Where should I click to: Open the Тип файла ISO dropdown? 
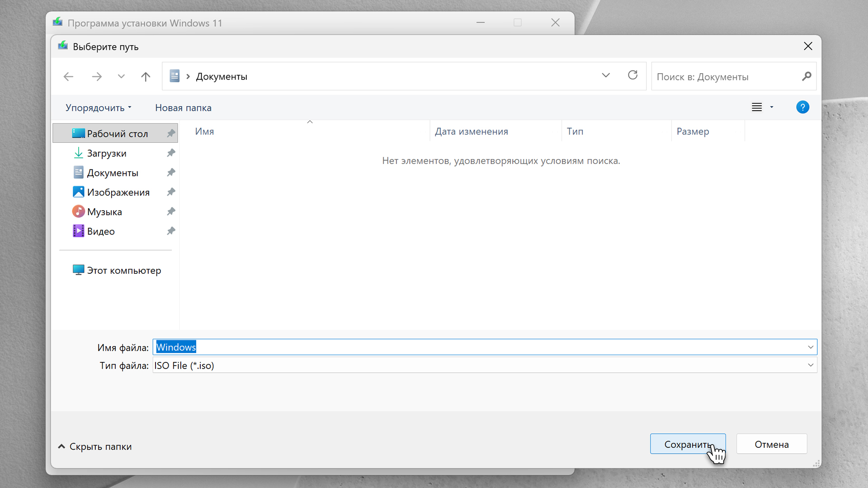(x=810, y=365)
